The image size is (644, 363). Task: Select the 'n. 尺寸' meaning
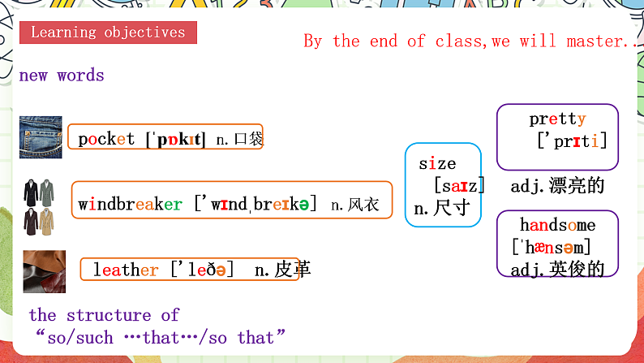442,208
